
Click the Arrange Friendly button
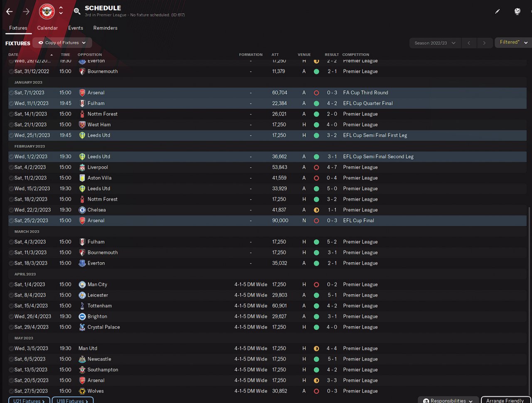(x=505, y=401)
